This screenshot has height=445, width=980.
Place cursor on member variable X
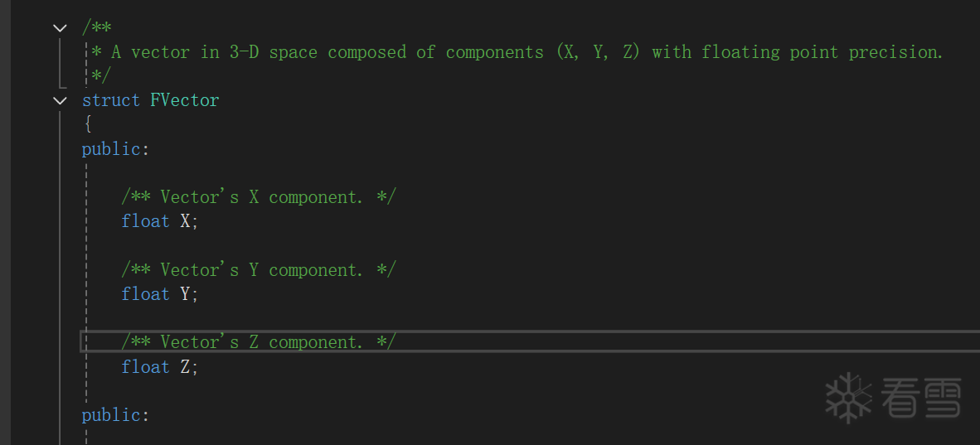click(x=186, y=221)
